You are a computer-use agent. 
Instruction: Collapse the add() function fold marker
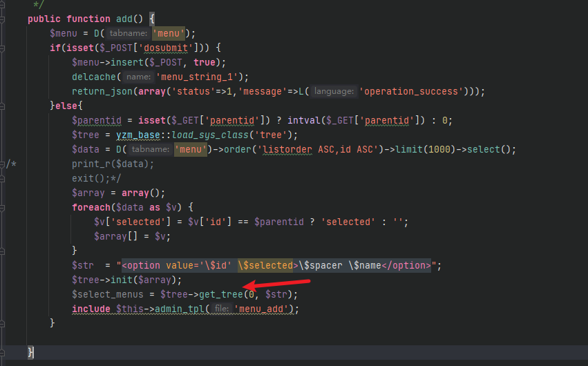(3, 19)
